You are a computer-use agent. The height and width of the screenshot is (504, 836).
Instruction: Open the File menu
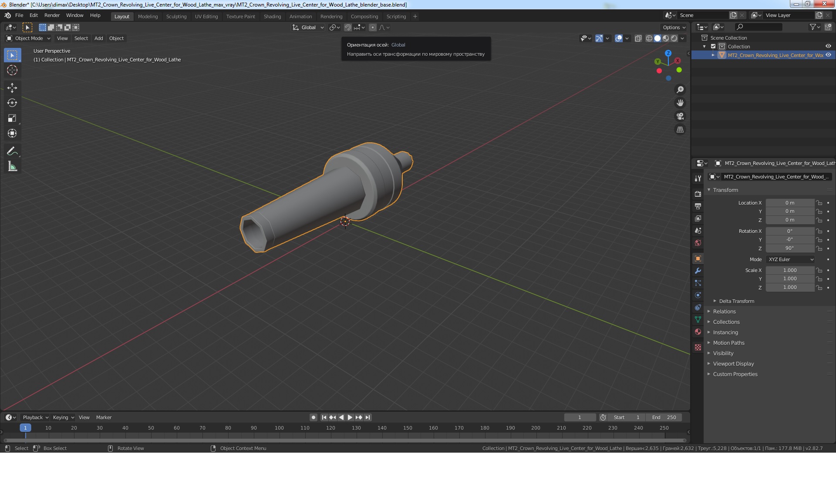19,15
